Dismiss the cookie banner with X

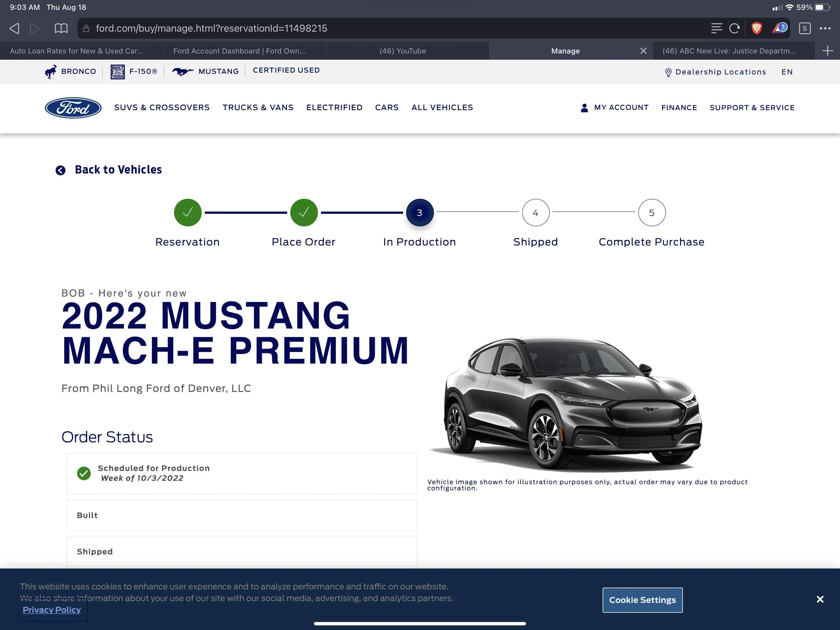coord(820,599)
